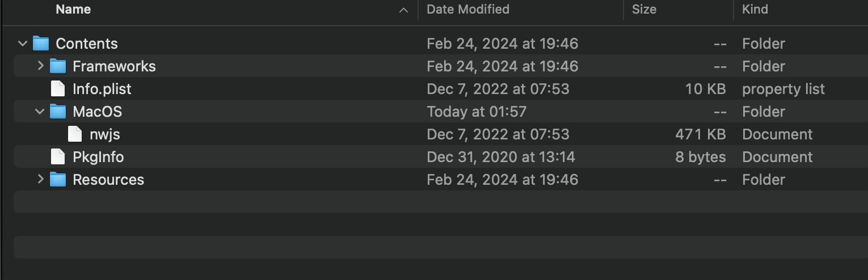Sort by the Size column header
This screenshot has height=280, width=868.
coord(644,10)
